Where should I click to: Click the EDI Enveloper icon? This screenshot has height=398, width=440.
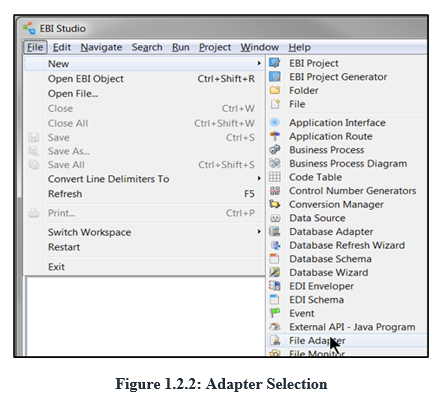click(275, 286)
